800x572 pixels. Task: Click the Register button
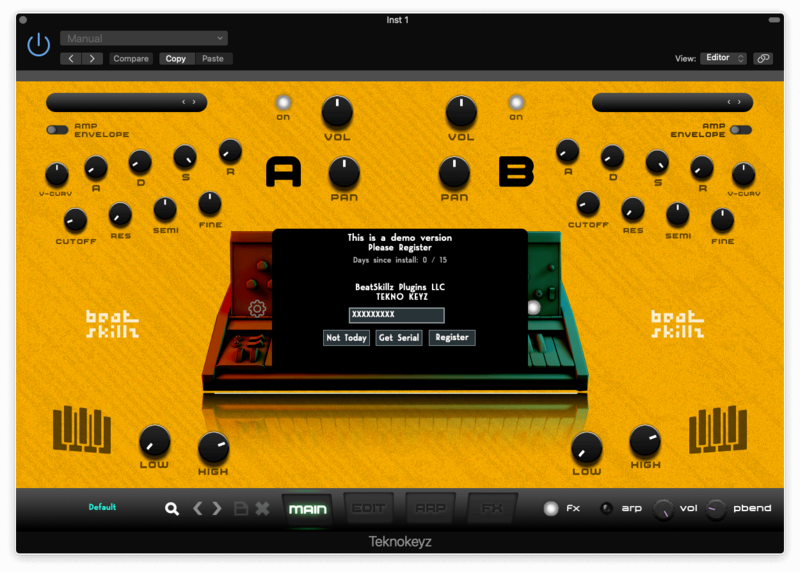pyautogui.click(x=452, y=338)
